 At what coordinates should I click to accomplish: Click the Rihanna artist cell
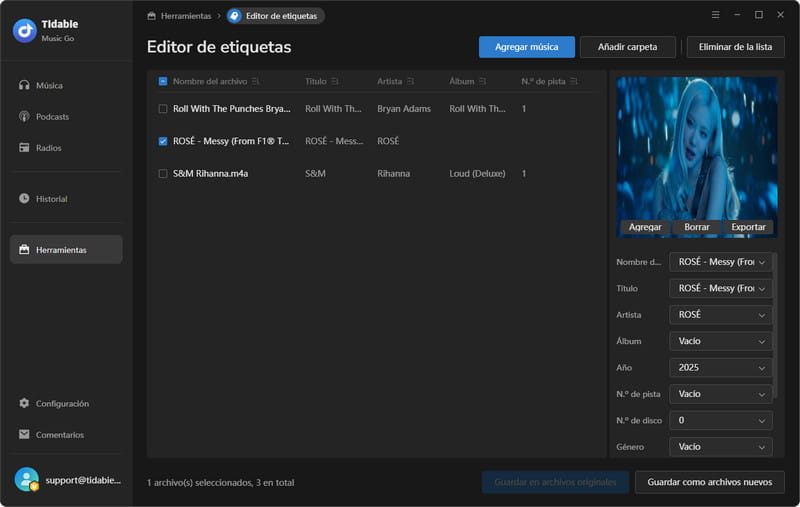(x=393, y=174)
